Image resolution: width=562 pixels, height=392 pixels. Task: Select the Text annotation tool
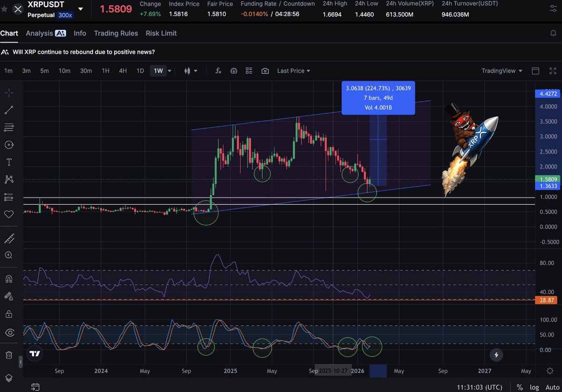coord(8,162)
